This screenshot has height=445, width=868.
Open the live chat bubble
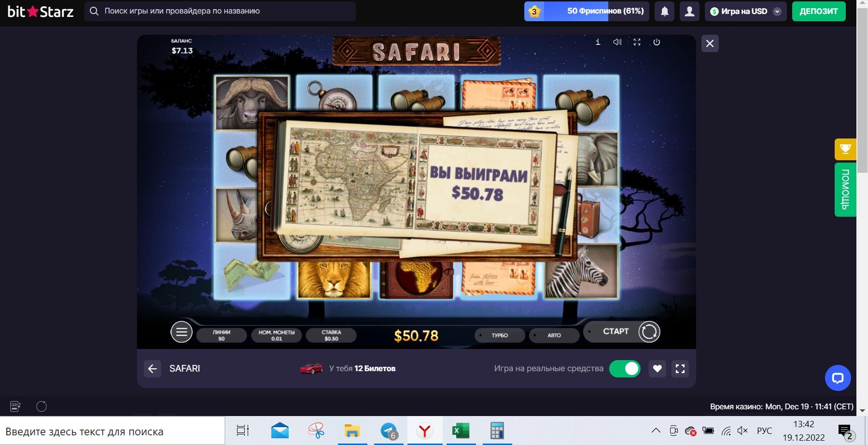838,378
